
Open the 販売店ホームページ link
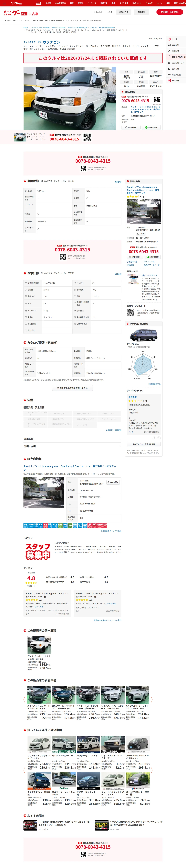click(152, 265)
